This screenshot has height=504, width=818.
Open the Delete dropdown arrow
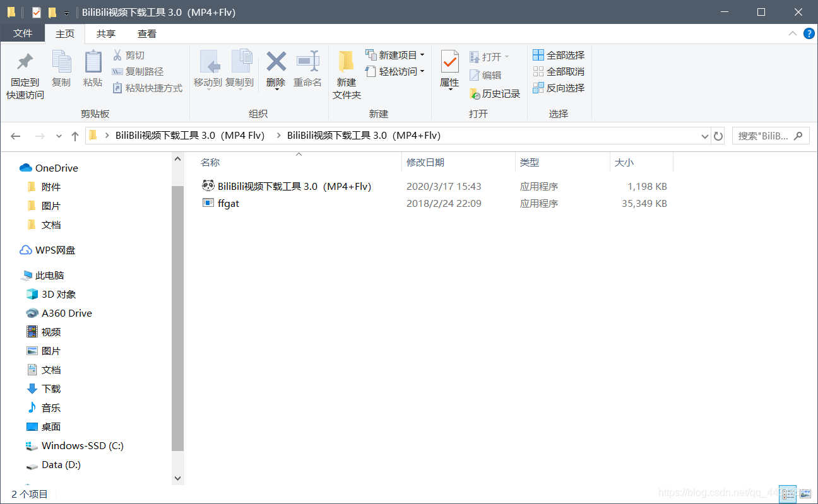(x=276, y=90)
